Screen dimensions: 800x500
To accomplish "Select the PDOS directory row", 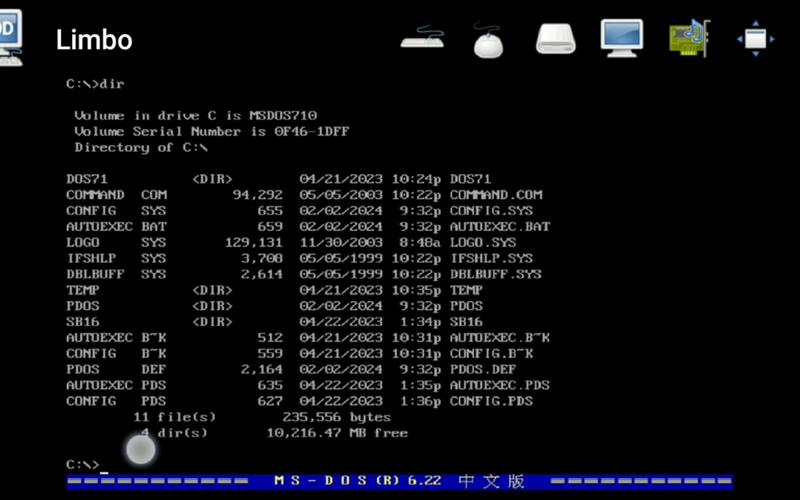I will (x=274, y=306).
